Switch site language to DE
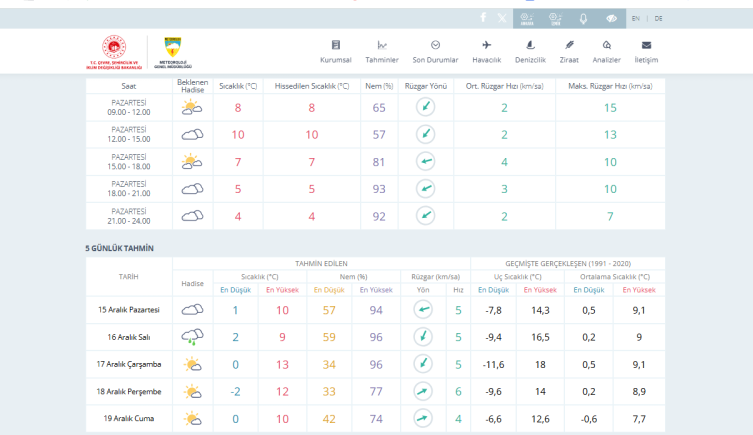The image size is (753, 435). pyautogui.click(x=658, y=18)
